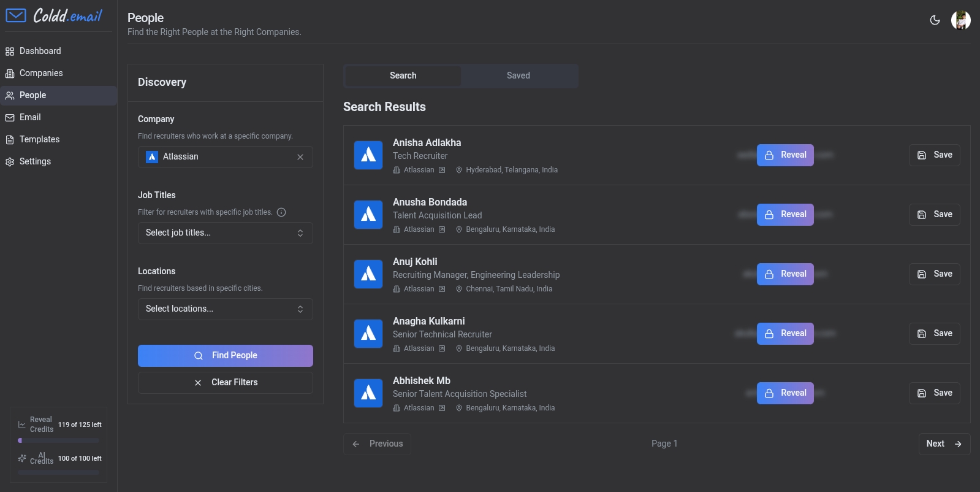The height and width of the screenshot is (492, 980).
Task: Click the Coldd.email logo
Action: (54, 15)
